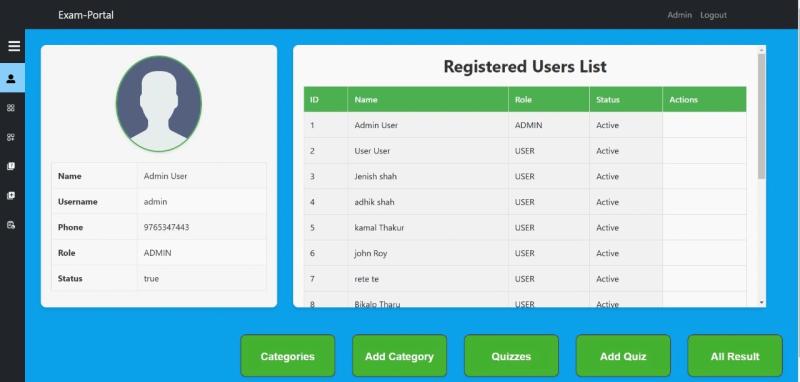This screenshot has height=382, width=800.
Task: Click the users list scrollbar thumb
Action: point(762,116)
